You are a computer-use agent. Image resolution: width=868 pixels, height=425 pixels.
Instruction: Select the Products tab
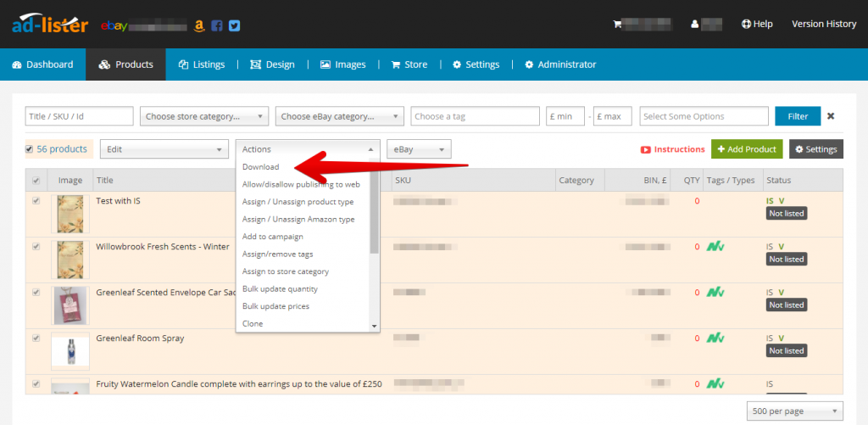coord(125,64)
